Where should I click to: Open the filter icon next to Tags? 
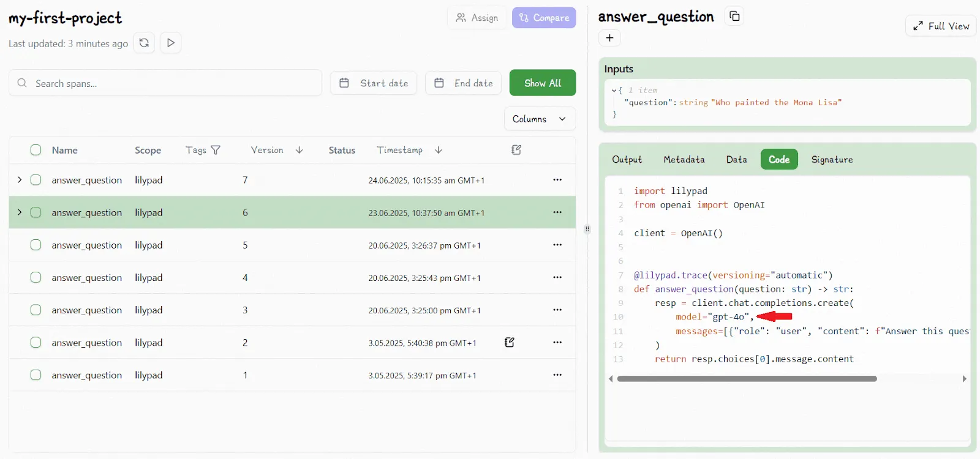click(216, 150)
